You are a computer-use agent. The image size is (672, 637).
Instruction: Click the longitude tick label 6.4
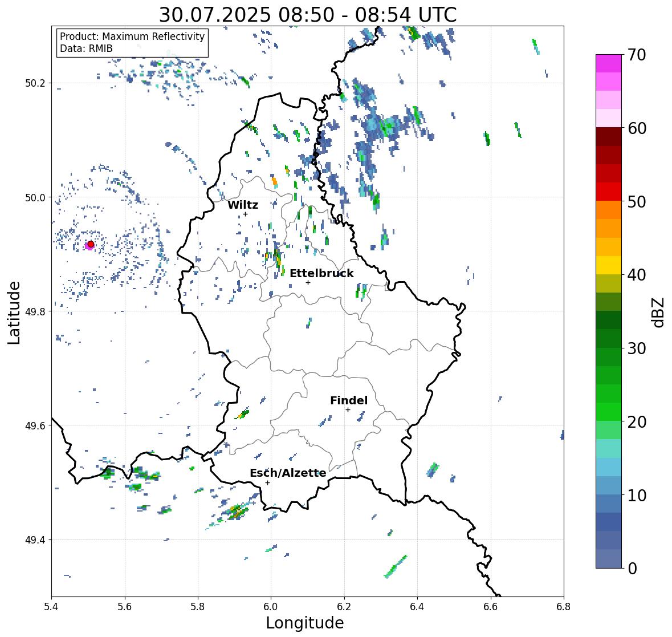(x=417, y=607)
